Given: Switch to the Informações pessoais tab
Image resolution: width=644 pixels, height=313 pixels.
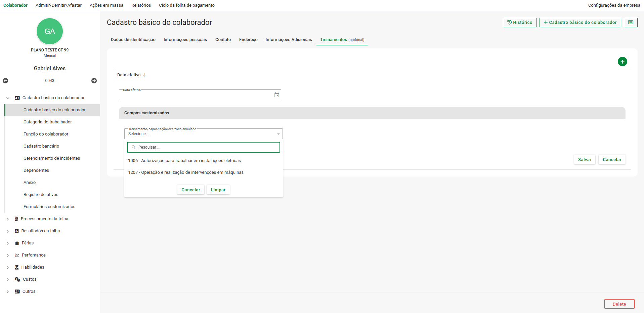Looking at the screenshot, I should pyautogui.click(x=185, y=40).
